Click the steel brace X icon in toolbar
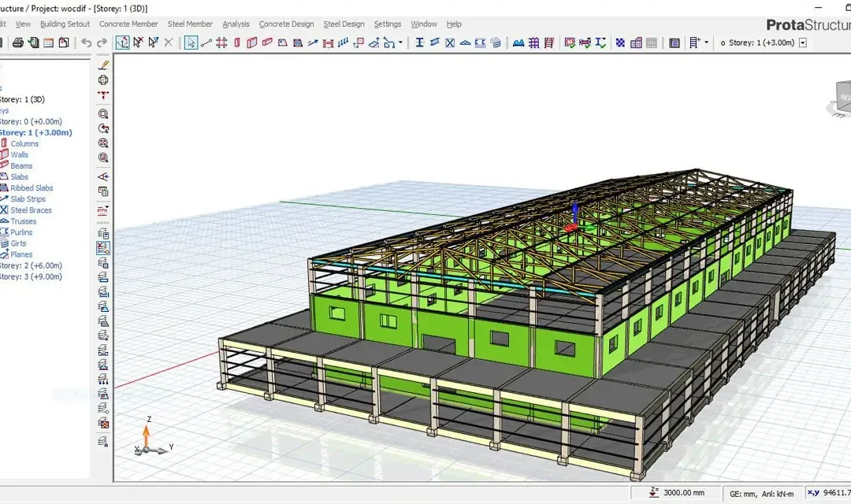The width and height of the screenshot is (851, 504). pos(450,43)
